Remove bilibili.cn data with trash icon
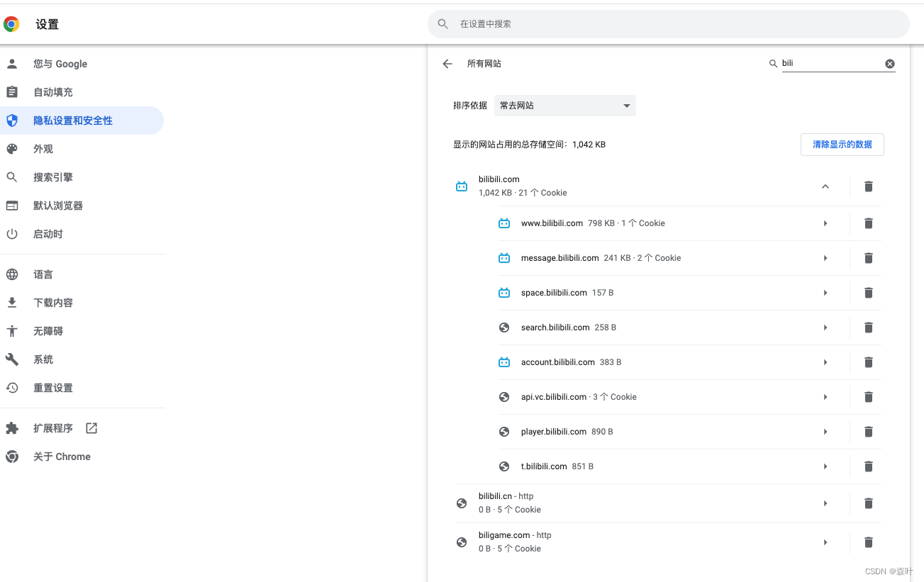The width and height of the screenshot is (924, 582). point(868,503)
